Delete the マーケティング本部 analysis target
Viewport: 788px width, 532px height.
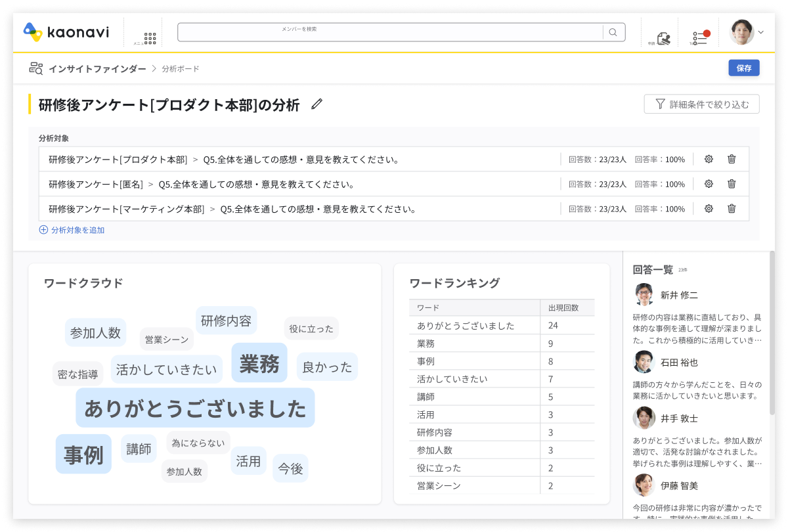tap(732, 209)
